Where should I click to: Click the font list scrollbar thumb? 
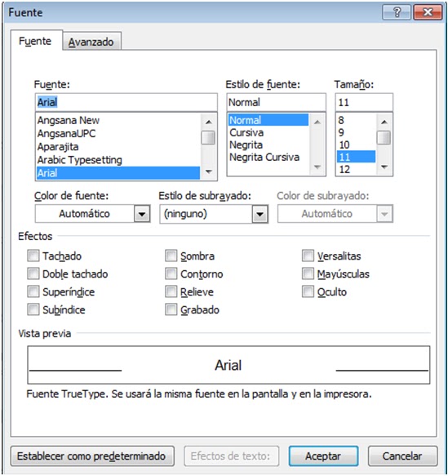click(x=208, y=137)
